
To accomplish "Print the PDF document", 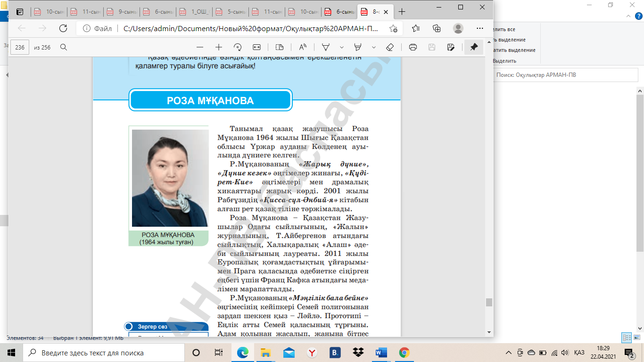I will [x=413, y=47].
